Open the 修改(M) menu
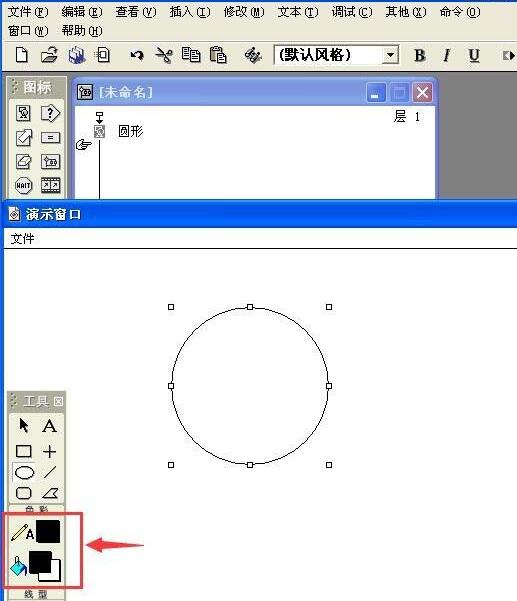Image resolution: width=517 pixels, height=601 pixels. 244,12
